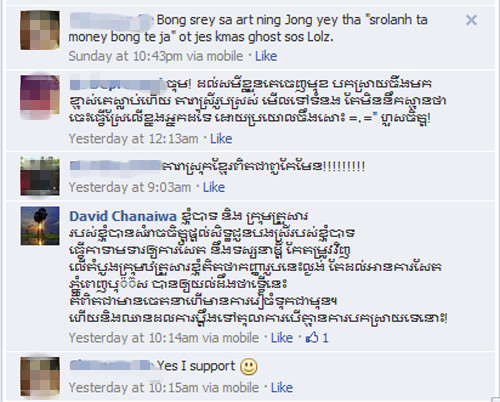Image resolution: width=500 pixels, height=402 pixels.
Task: Open the avatar on the 9:03am comment
Action: click(40, 176)
